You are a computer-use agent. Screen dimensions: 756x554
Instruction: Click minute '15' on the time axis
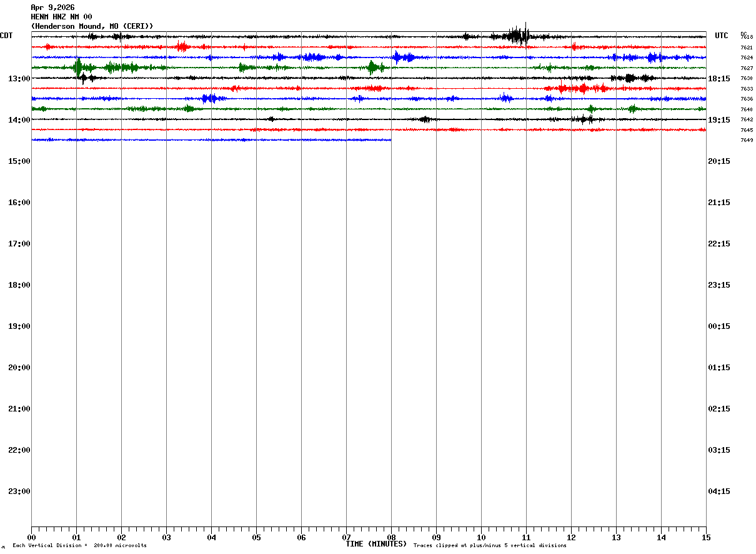click(x=706, y=537)
